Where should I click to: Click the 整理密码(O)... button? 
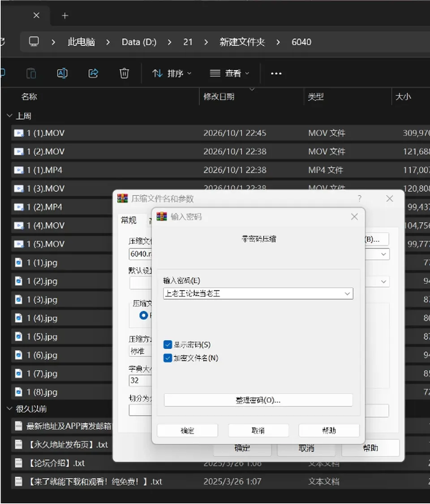pos(258,400)
